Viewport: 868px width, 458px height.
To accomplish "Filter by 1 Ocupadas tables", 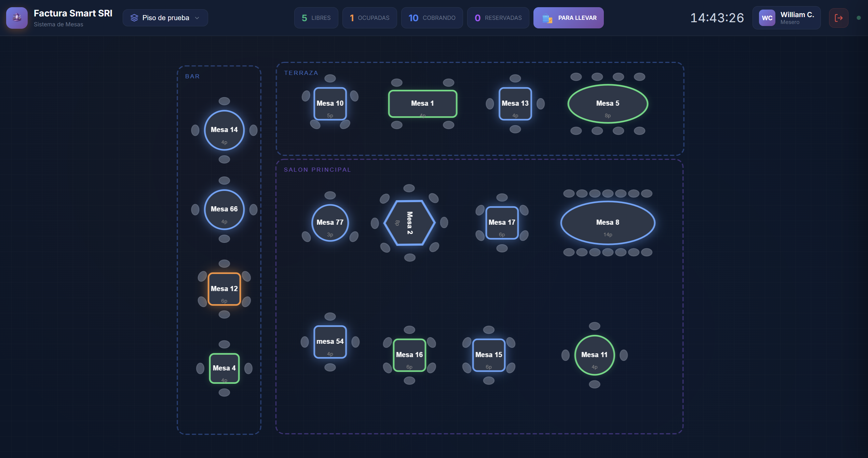I will point(369,18).
